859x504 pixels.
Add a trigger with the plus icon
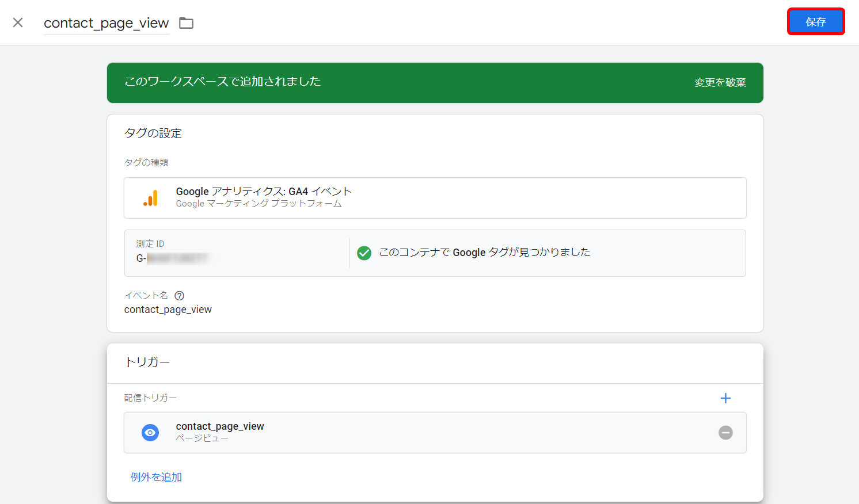(x=725, y=398)
